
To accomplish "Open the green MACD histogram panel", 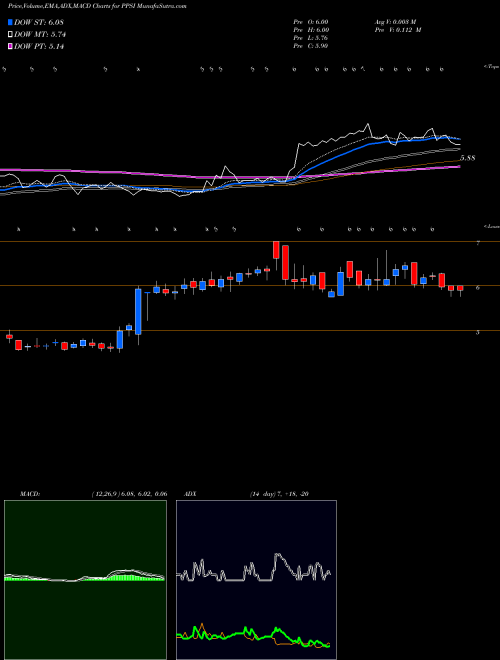I will click(85, 580).
